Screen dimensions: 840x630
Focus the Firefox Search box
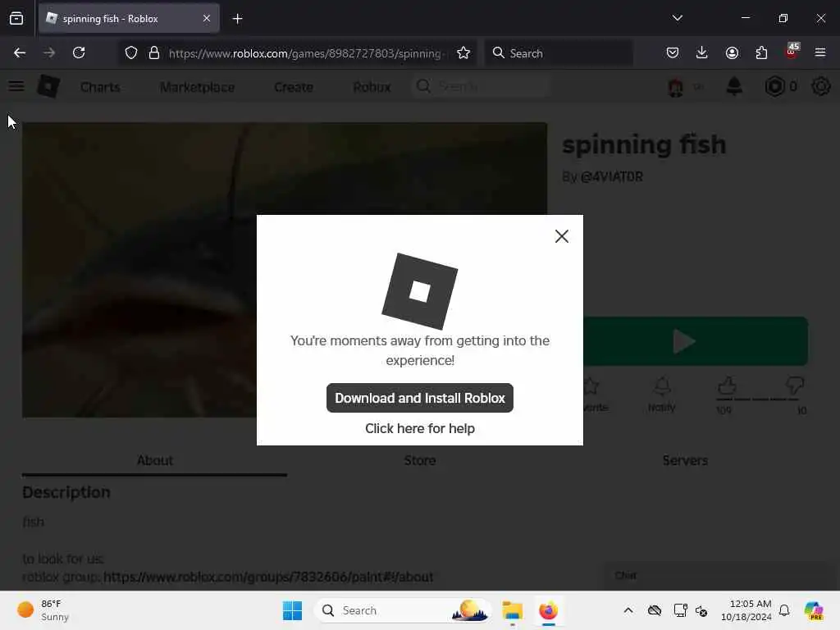(x=559, y=53)
